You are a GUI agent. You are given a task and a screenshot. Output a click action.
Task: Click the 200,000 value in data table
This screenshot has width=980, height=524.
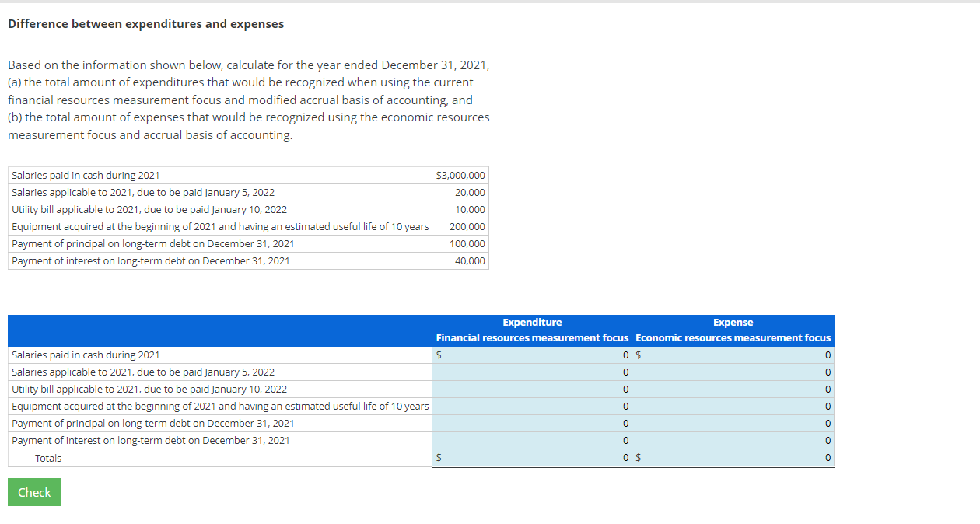[467, 227]
